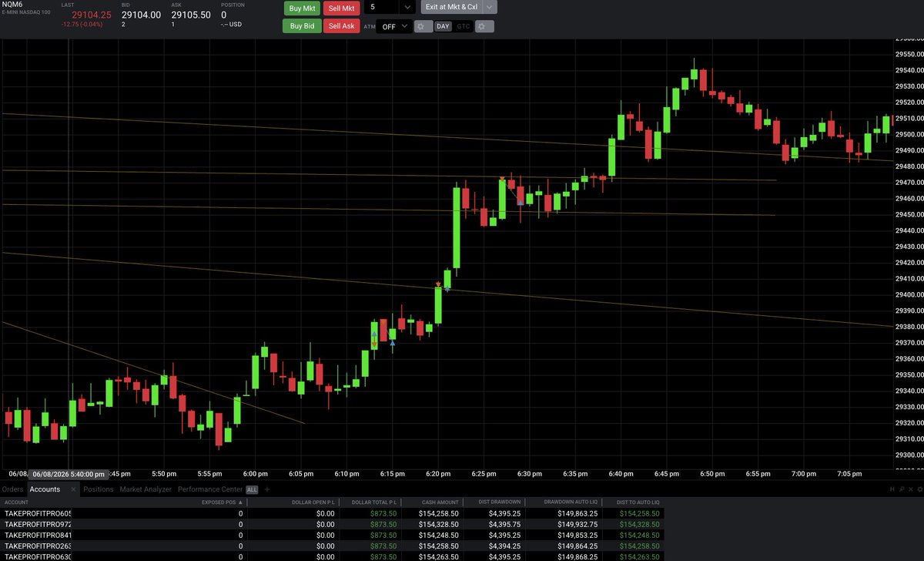Image resolution: width=924 pixels, height=561 pixels.
Task: Open ATM settings gear next to OFF dropdown
Action: [x=423, y=26]
